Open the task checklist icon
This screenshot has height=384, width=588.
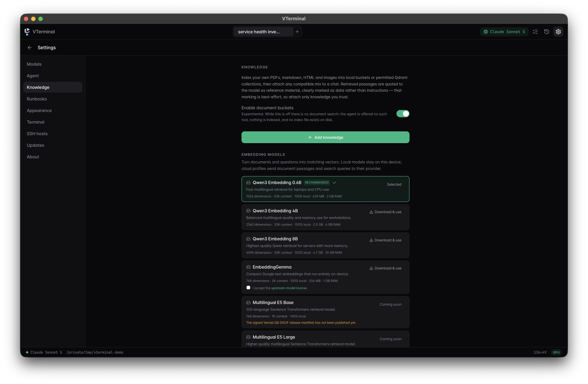[535, 32]
